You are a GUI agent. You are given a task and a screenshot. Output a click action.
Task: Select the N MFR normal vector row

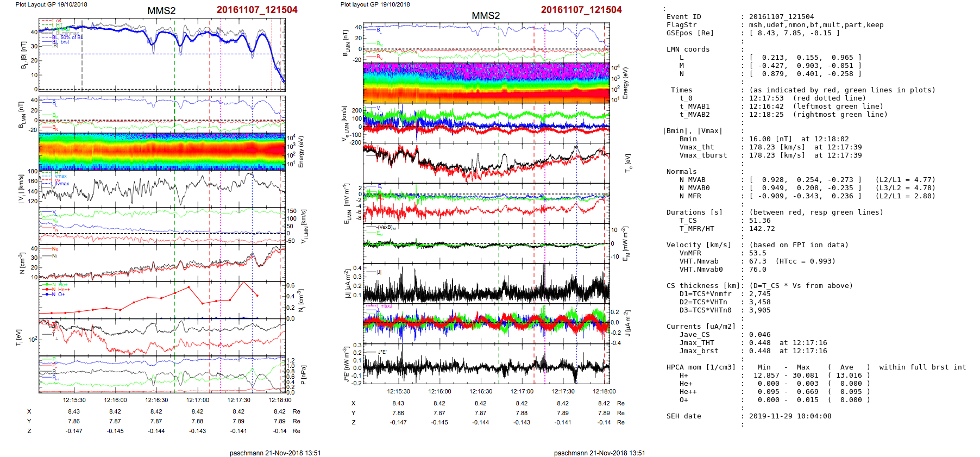click(x=805, y=196)
